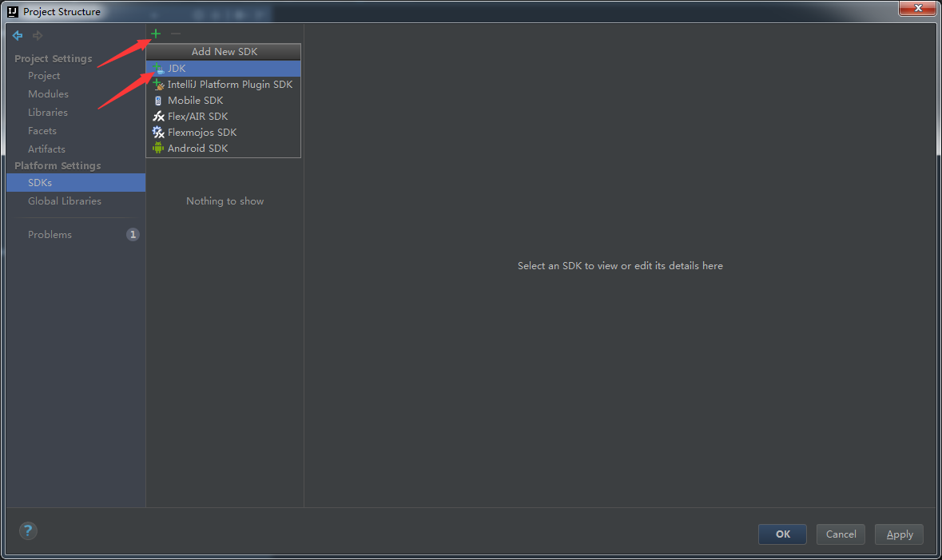This screenshot has width=942, height=560.
Task: Select SDKs under Platform Settings
Action: click(x=76, y=183)
